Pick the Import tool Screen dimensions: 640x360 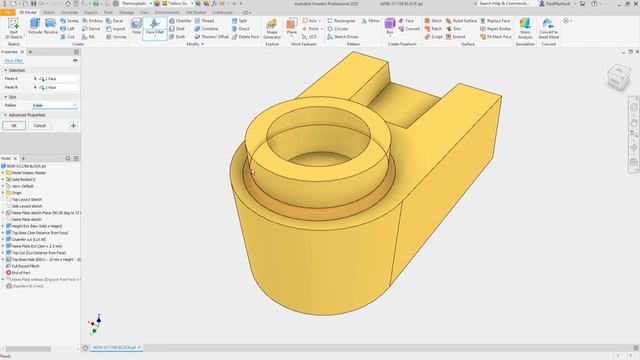pyautogui.click(x=116, y=29)
